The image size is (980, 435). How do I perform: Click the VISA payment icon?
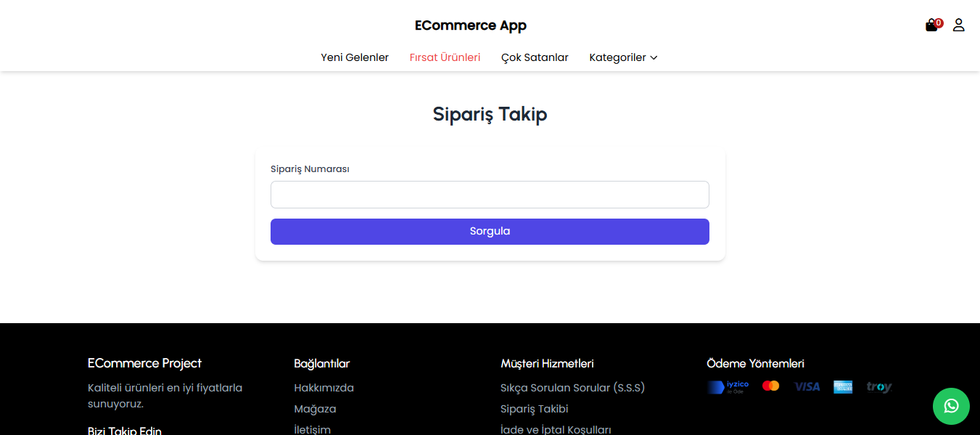coord(807,386)
